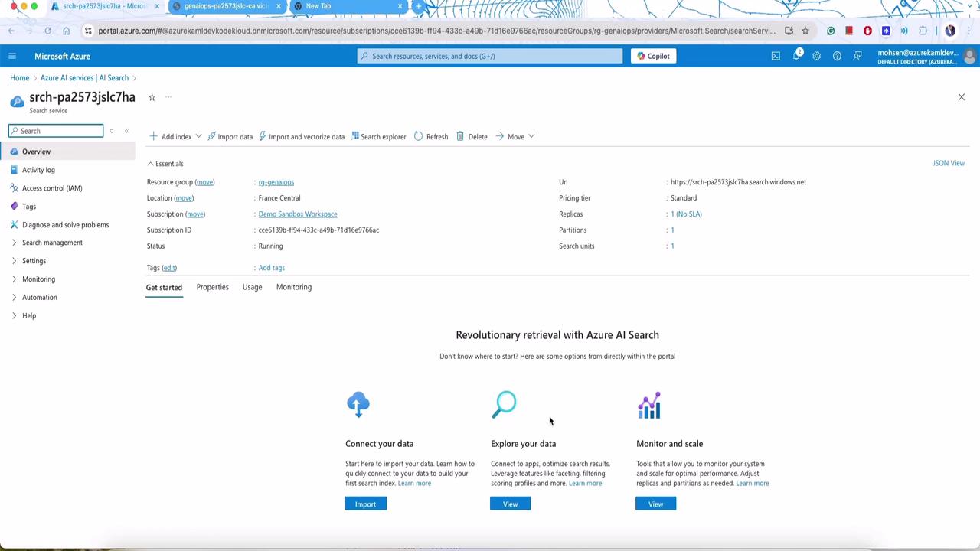Open the Copilot button
The height and width of the screenshot is (551, 980).
click(653, 56)
